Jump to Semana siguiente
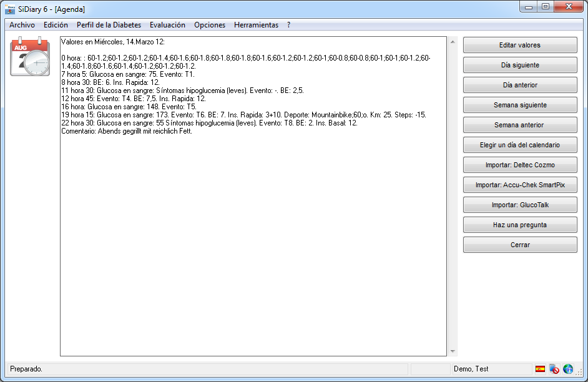Image resolution: width=588 pixels, height=382 pixels. [x=519, y=105]
